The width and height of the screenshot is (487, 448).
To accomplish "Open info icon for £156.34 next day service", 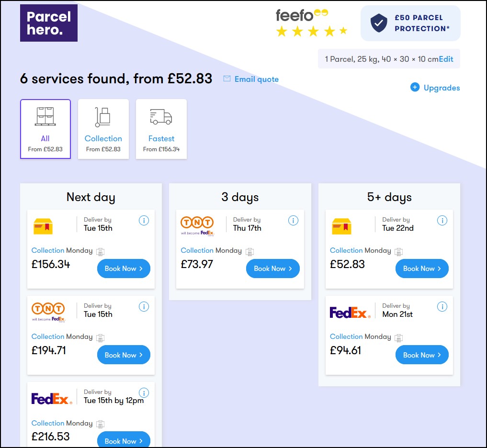I will [x=144, y=221].
